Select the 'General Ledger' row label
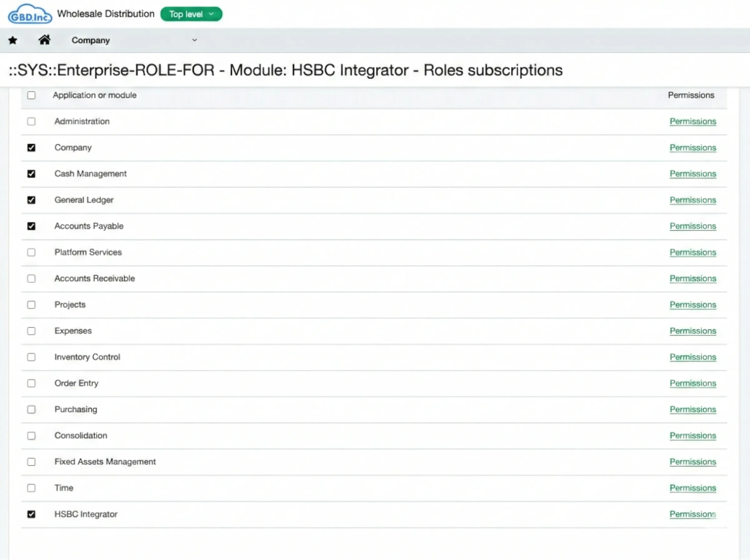The height and width of the screenshot is (560, 750). [84, 200]
